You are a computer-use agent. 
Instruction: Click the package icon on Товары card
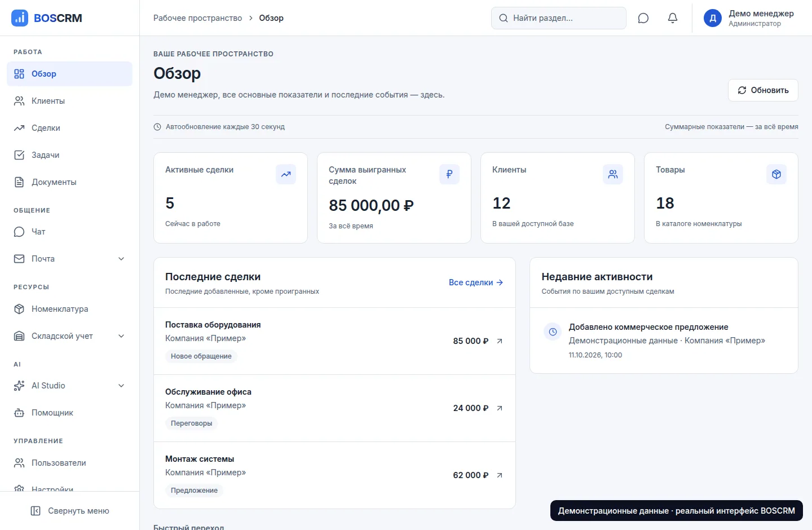(776, 174)
